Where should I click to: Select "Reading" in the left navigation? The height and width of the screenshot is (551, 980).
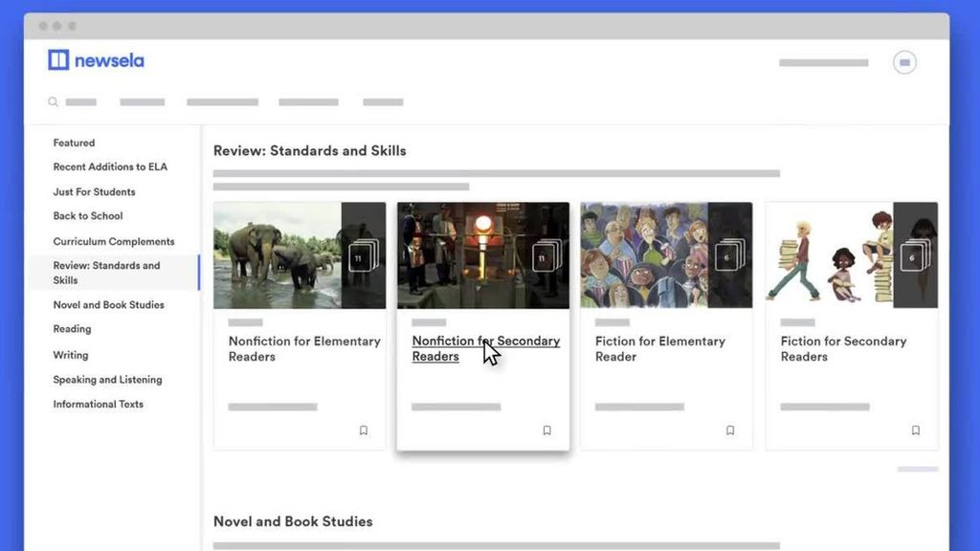72,329
